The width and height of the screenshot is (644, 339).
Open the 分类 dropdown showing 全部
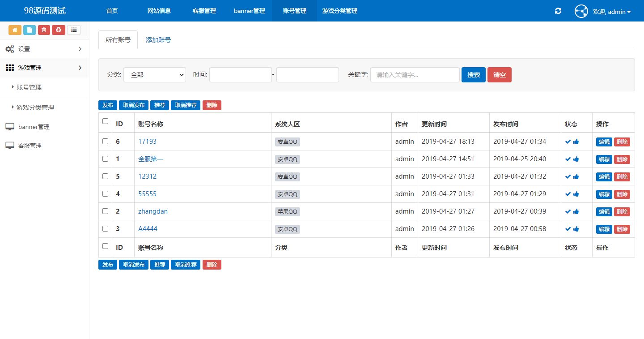tap(154, 75)
